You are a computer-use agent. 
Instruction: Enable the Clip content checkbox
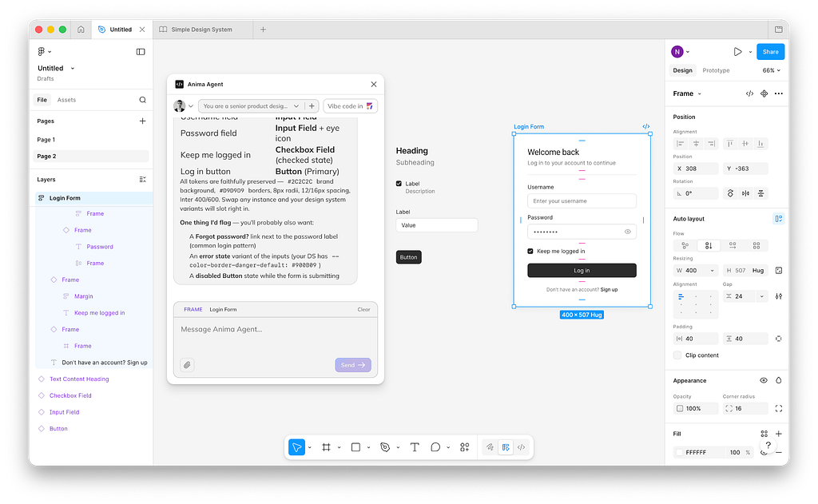click(677, 355)
